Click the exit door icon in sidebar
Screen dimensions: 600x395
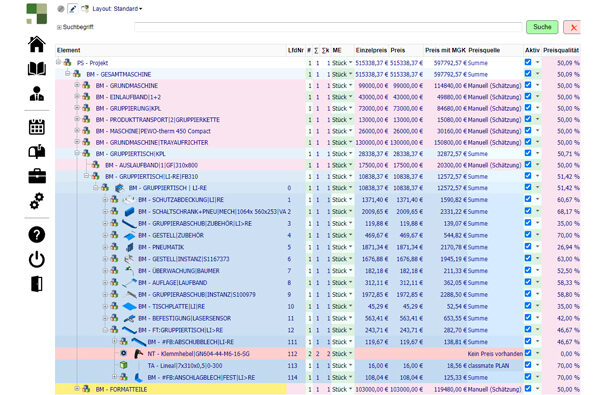click(x=37, y=284)
